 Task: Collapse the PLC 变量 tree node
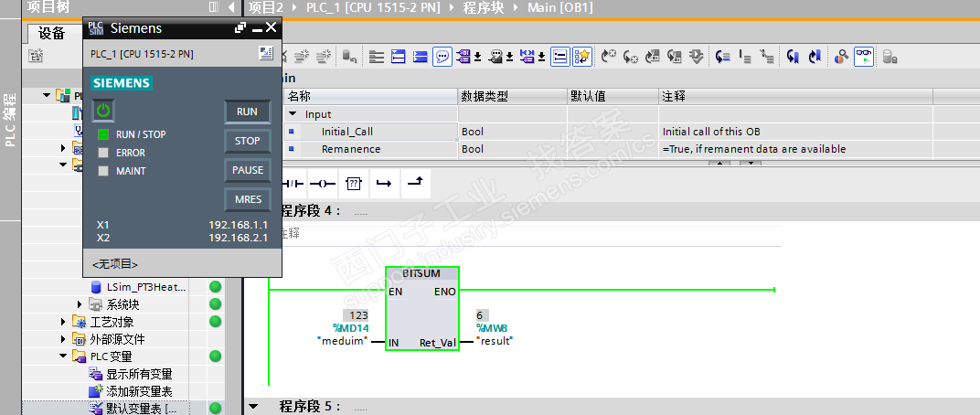63,356
